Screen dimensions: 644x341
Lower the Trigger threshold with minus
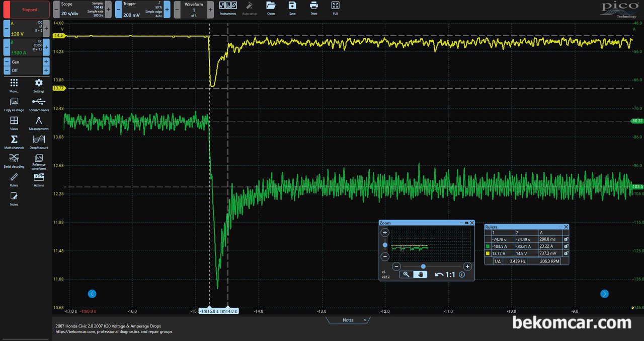pos(119,9)
